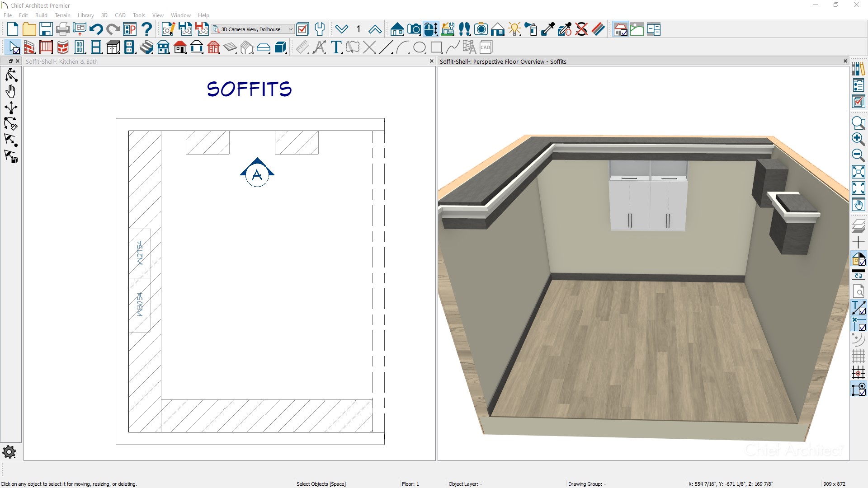Select the Text tool
The width and height of the screenshot is (868, 488).
coord(336,47)
